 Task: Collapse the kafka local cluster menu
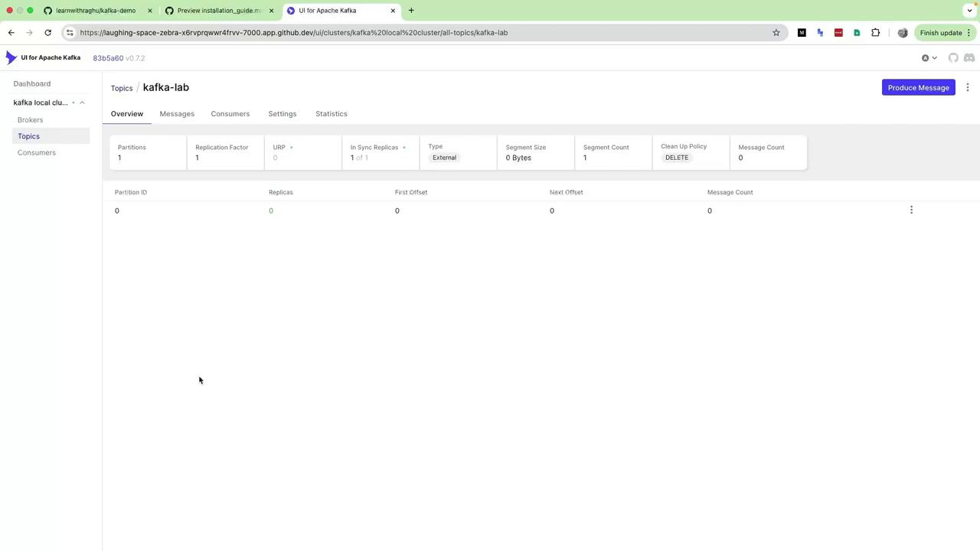tap(82, 103)
